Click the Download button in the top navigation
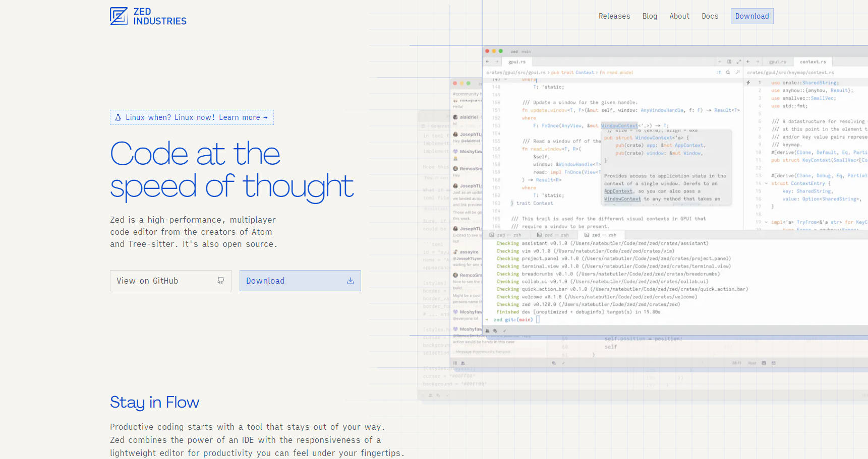The height and width of the screenshot is (459, 868). pos(752,16)
